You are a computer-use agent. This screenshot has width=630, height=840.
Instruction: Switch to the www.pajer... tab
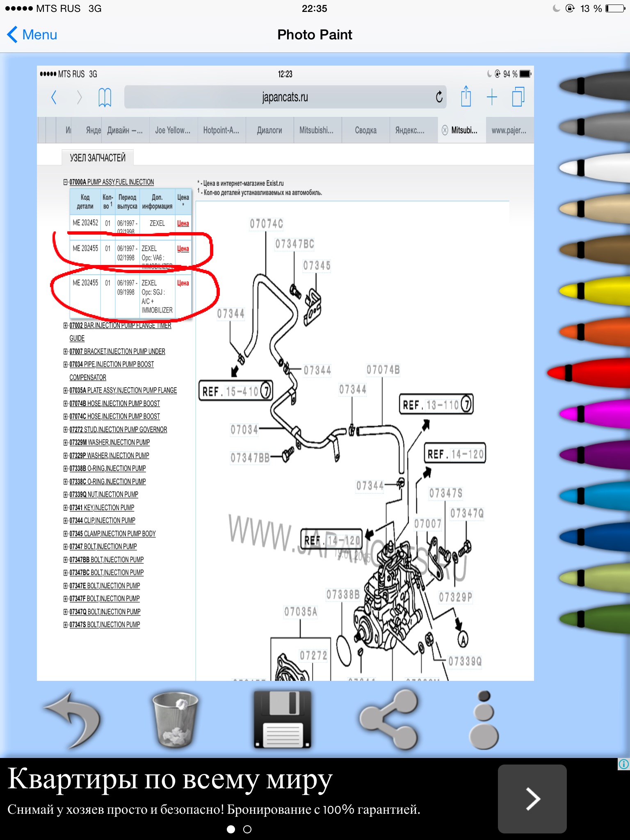[x=509, y=130]
